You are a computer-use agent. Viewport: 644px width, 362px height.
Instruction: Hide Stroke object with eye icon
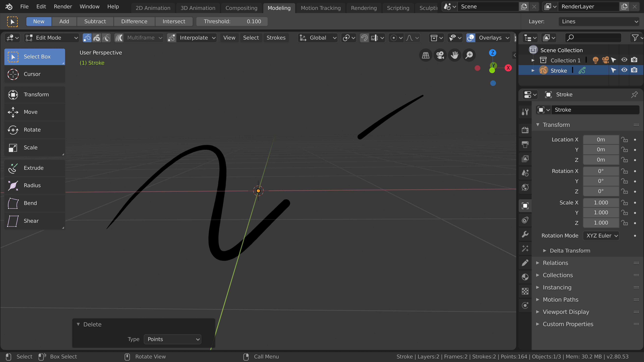[624, 70]
